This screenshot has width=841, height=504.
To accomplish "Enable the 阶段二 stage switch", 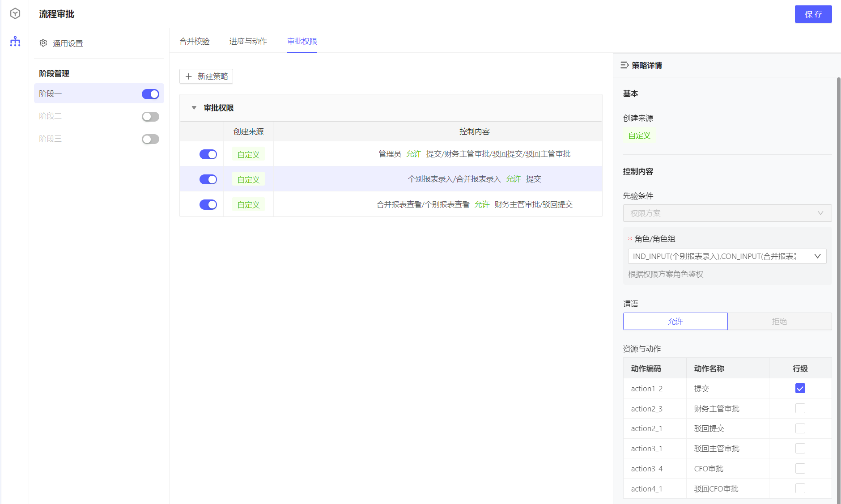I will [x=150, y=117].
